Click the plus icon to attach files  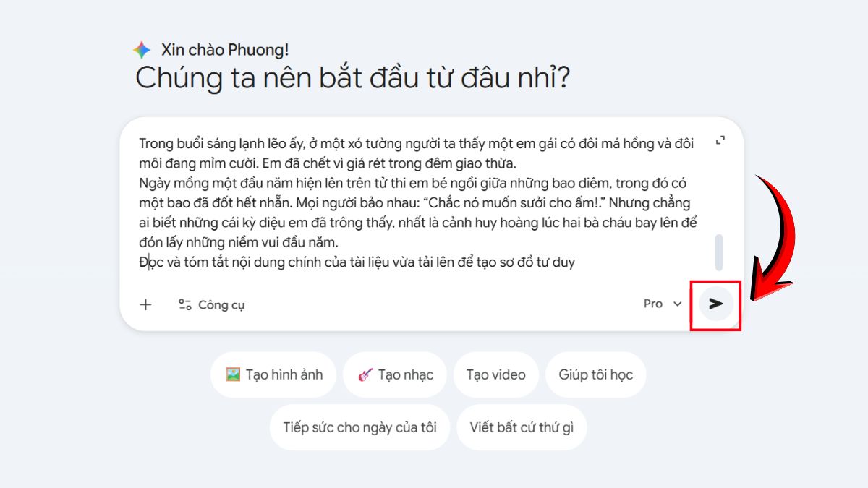pyautogui.click(x=145, y=304)
